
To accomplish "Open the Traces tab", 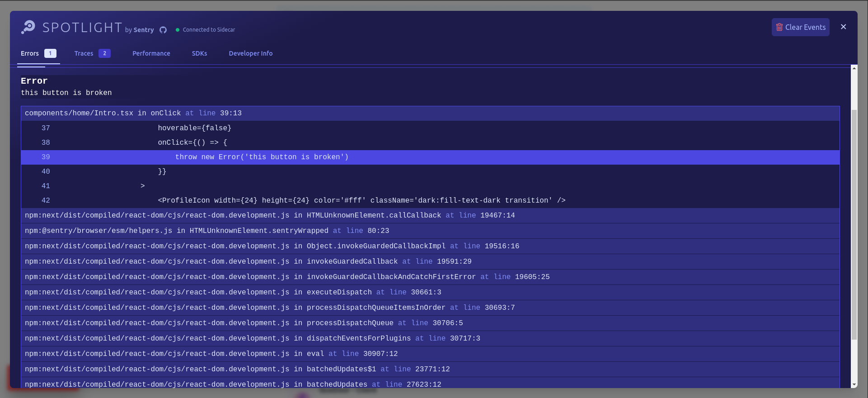I will 92,53.
